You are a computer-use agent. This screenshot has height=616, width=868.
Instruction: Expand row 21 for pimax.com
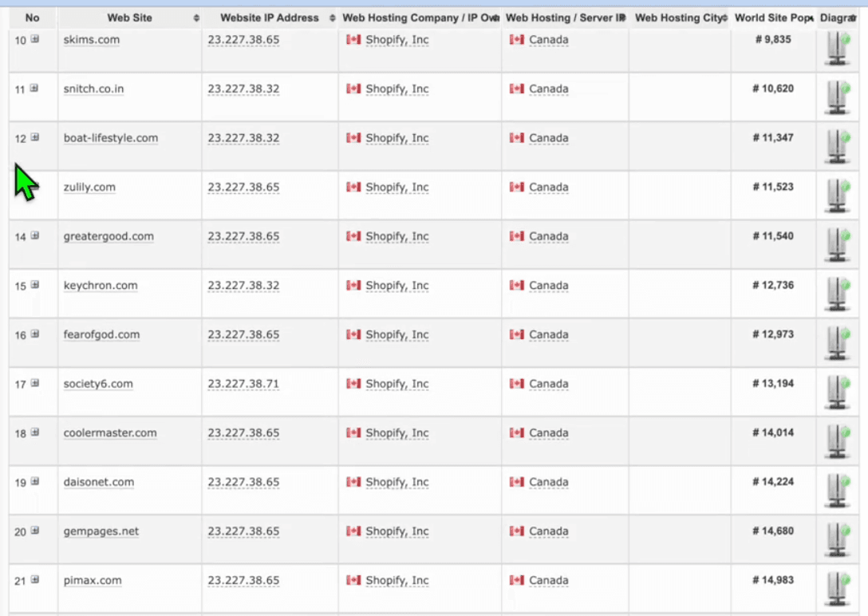[x=34, y=580]
